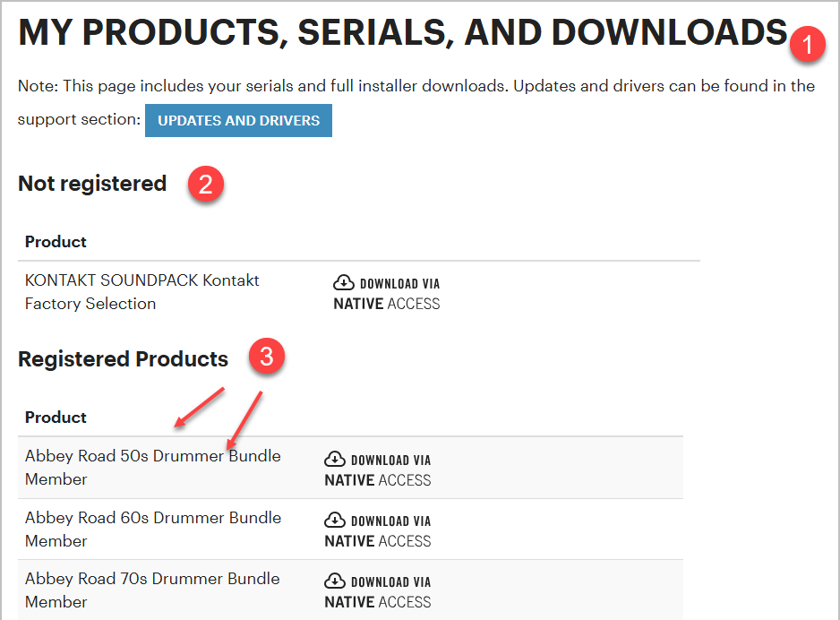Screen dimensions: 840x620
Task: Click the red annotation badge numbered 3
Action: 266,358
